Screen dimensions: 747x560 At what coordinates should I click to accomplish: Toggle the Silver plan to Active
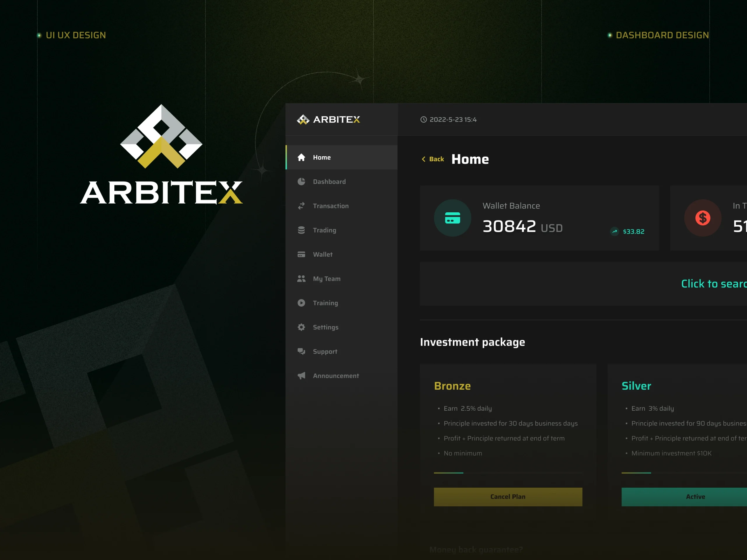(x=695, y=496)
